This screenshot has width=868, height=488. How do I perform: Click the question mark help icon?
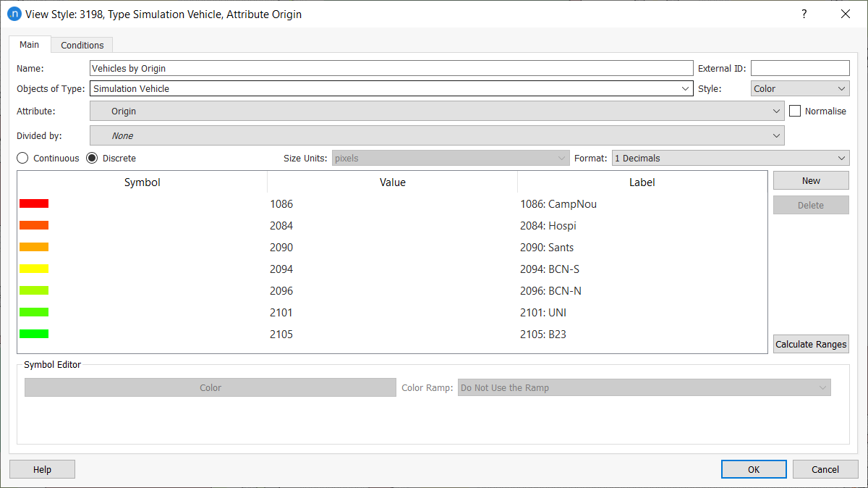click(804, 14)
